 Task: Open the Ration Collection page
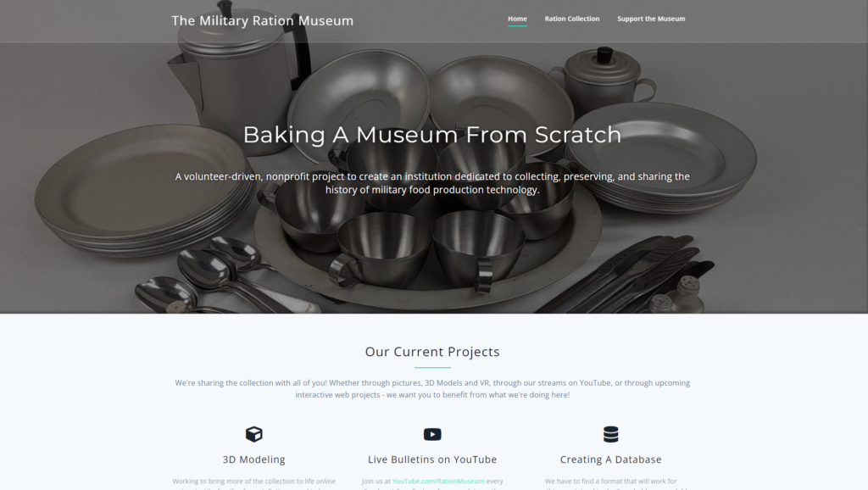pos(572,19)
